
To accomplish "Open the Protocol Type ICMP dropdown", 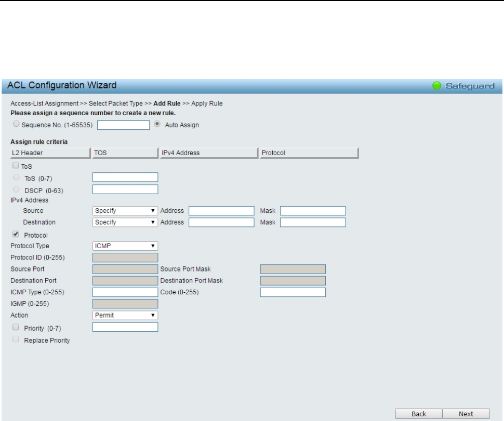I will [x=125, y=246].
